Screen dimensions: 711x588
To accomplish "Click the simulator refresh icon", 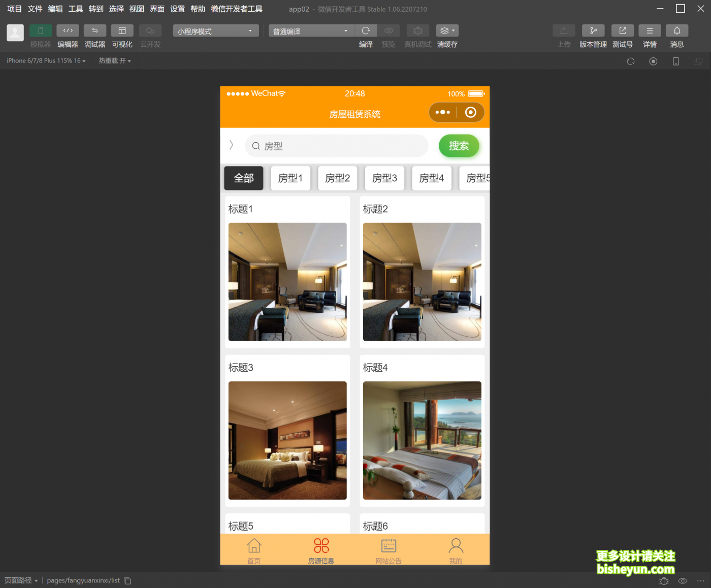I will [631, 61].
